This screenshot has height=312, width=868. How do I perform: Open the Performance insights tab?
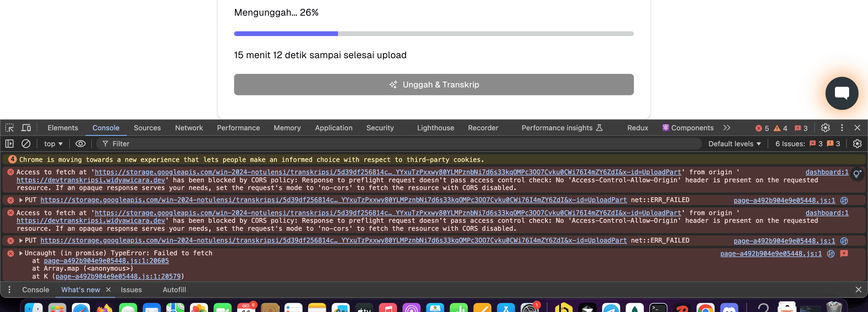point(562,128)
